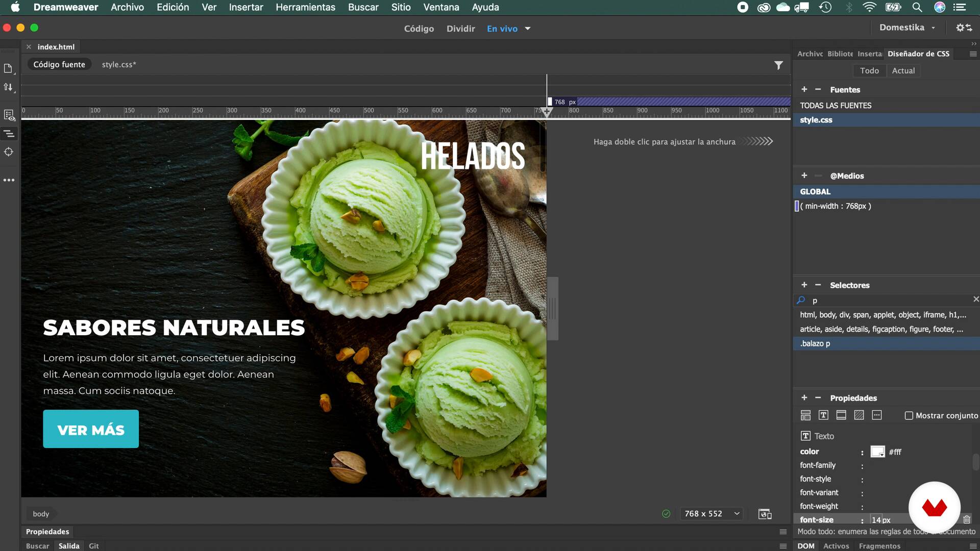Screen dimensions: 980x551
Task: Open the Salida panel options menu
Action: tap(783, 546)
